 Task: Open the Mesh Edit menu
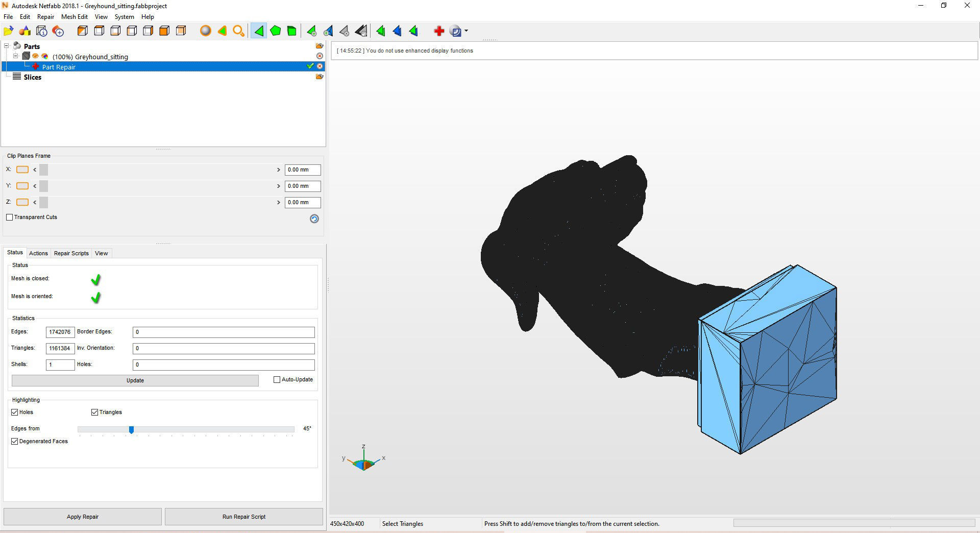pos(75,17)
